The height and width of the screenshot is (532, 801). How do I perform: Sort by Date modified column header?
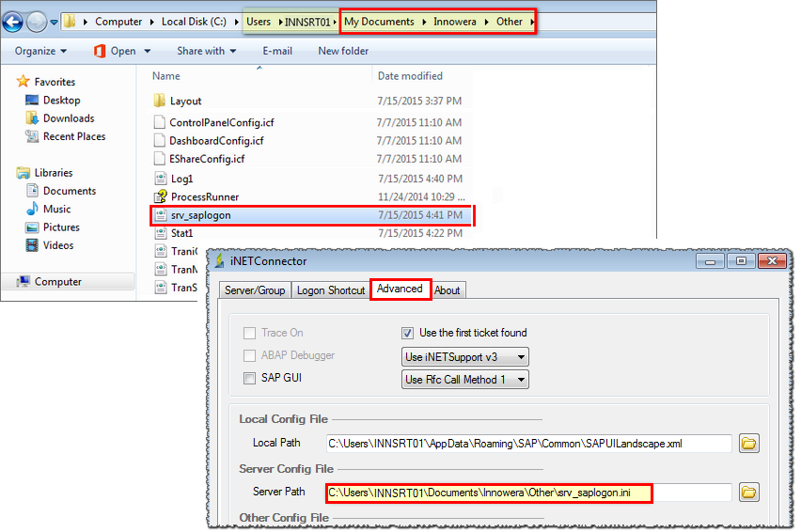pyautogui.click(x=410, y=76)
